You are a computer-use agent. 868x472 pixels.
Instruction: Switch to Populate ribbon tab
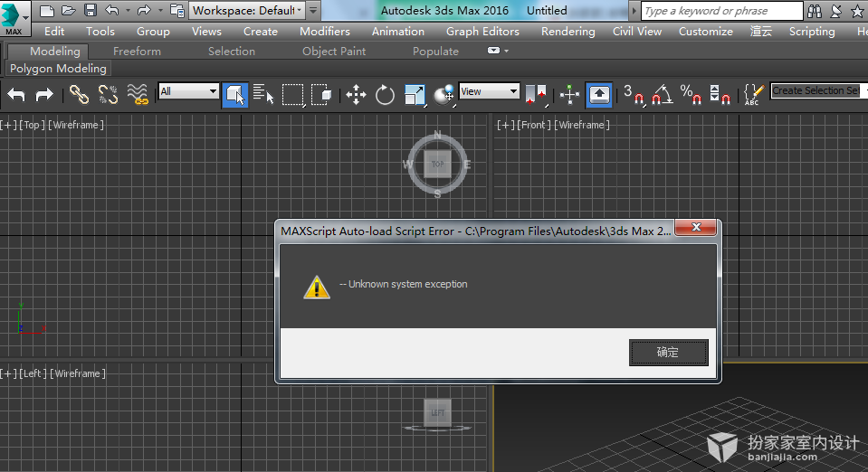tap(435, 52)
